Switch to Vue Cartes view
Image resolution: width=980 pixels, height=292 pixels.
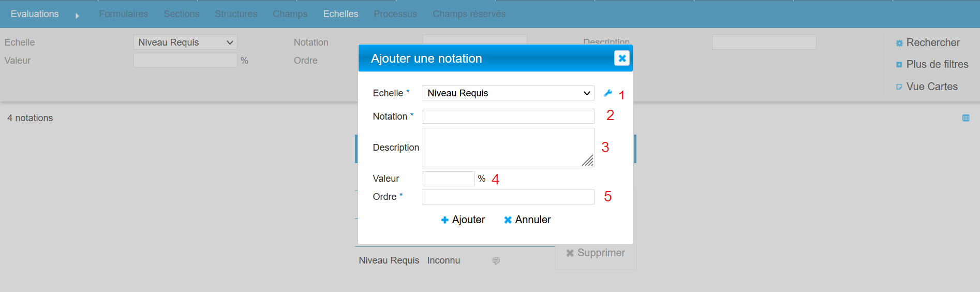click(x=927, y=87)
